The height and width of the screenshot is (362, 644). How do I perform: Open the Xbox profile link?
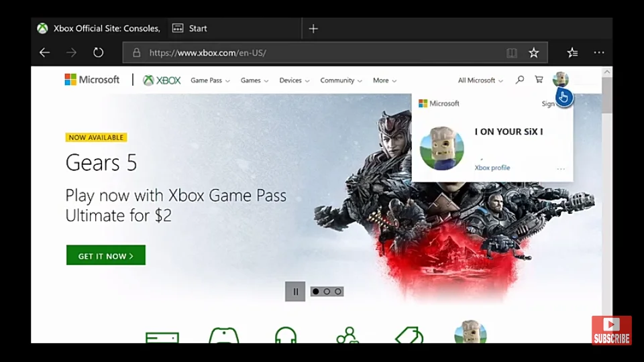click(492, 168)
